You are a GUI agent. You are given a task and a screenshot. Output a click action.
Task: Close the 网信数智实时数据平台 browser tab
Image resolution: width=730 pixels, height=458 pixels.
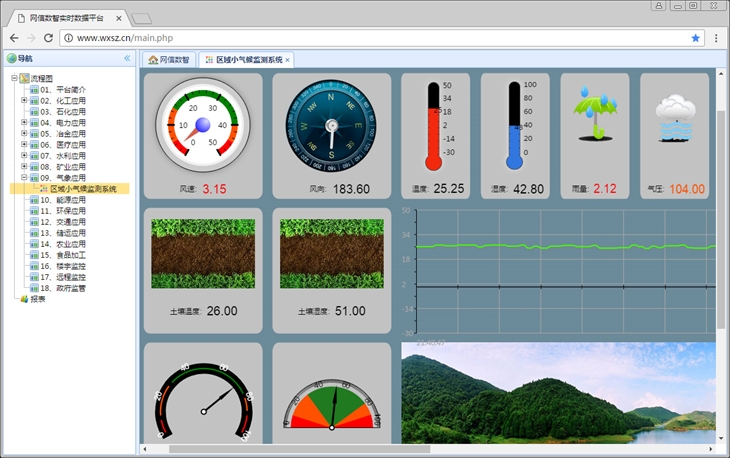[119, 18]
